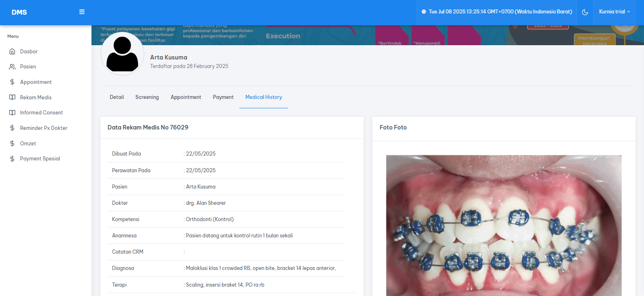This screenshot has width=644, height=296.
Task: Open Pasien list from sidebar
Action: 28,67
